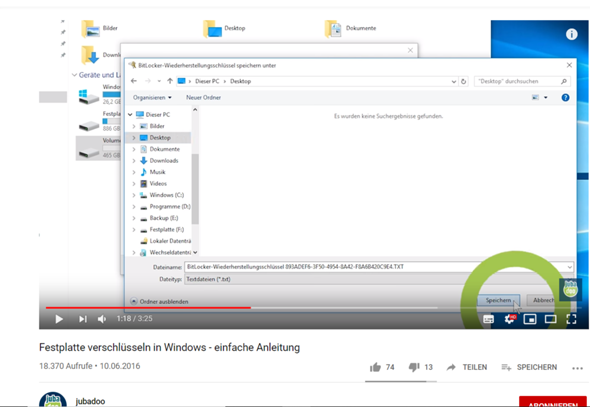
Task: Click TEILEN to share video
Action: coord(467,367)
